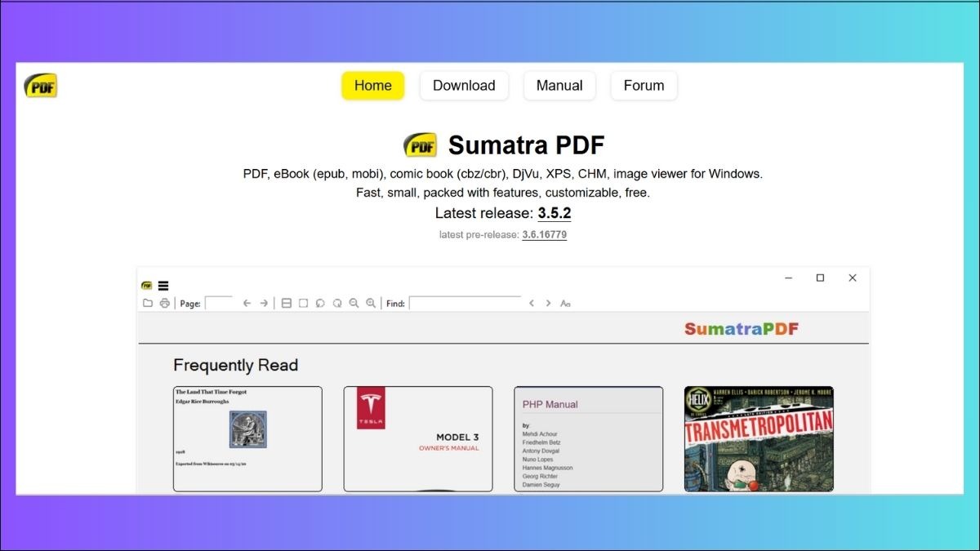This screenshot has height=551, width=980.
Task: Select the continuous layout (fit width) icon
Action: (287, 303)
